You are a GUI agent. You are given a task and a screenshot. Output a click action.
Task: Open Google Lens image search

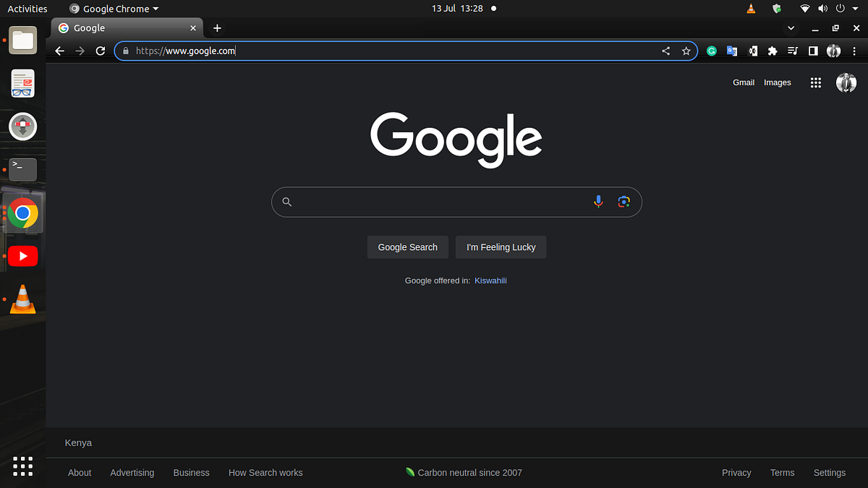pos(624,202)
